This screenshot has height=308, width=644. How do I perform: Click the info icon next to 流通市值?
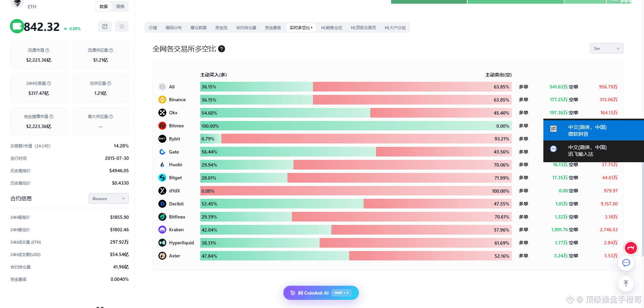(47, 50)
